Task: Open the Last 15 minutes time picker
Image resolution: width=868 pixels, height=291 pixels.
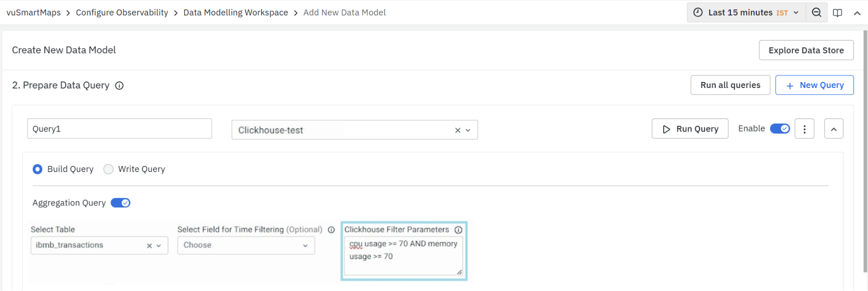Action: 746,12
